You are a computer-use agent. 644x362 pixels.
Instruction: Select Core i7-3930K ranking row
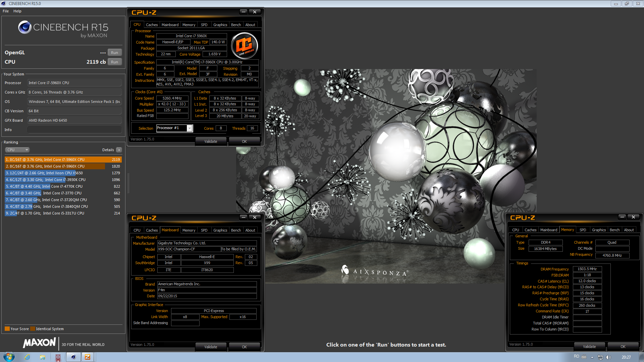pyautogui.click(x=63, y=180)
